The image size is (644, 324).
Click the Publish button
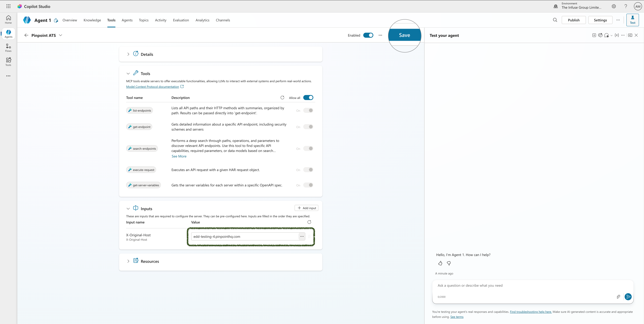(x=574, y=20)
